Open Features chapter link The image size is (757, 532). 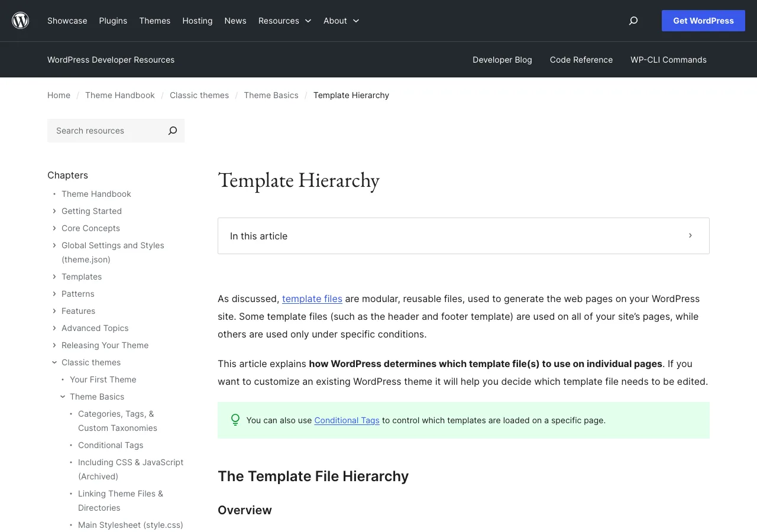click(78, 311)
